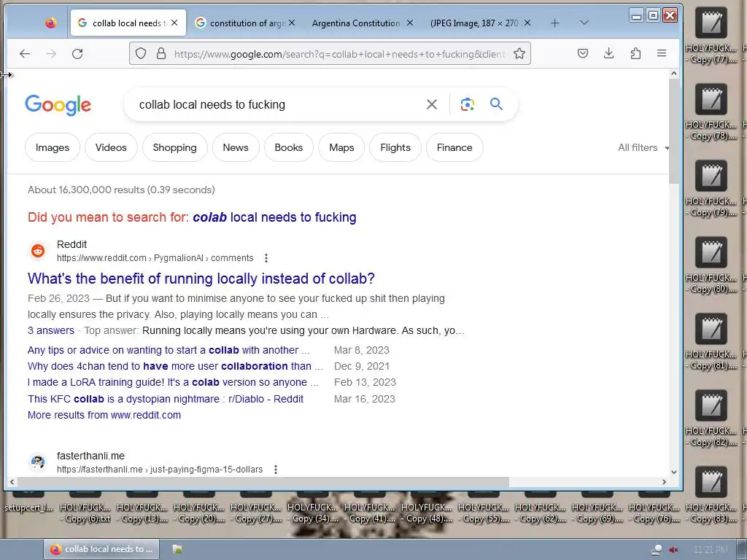Open the shield tracking protection icon
Screen dimensions: 747x560
coord(141,53)
